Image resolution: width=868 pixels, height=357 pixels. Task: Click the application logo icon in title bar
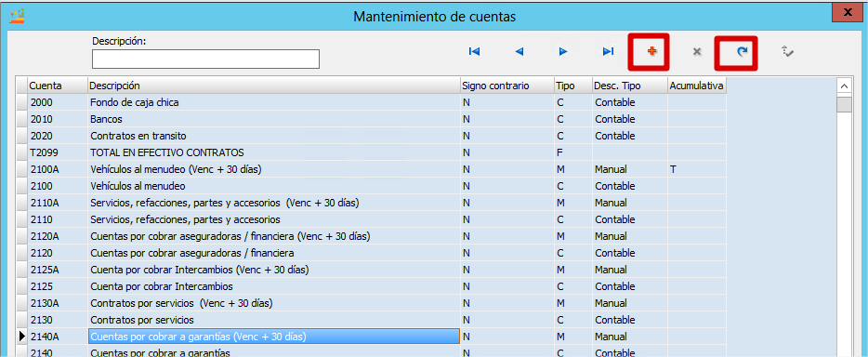18,16
